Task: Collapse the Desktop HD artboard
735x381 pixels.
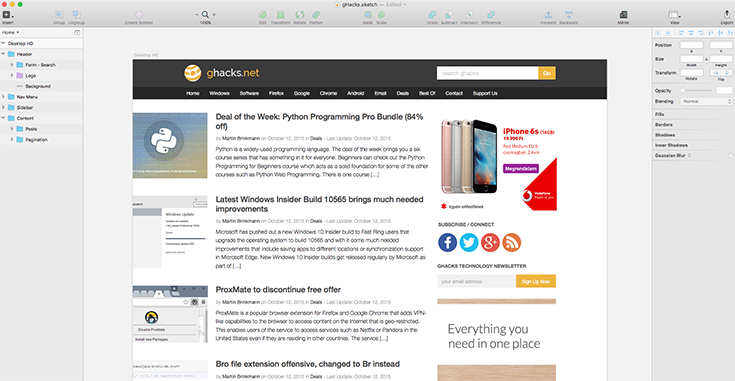Action: coord(3,43)
